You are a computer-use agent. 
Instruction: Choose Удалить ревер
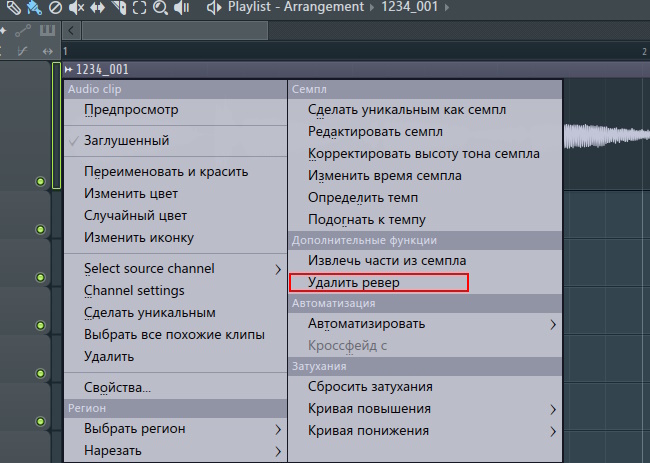pos(425,283)
